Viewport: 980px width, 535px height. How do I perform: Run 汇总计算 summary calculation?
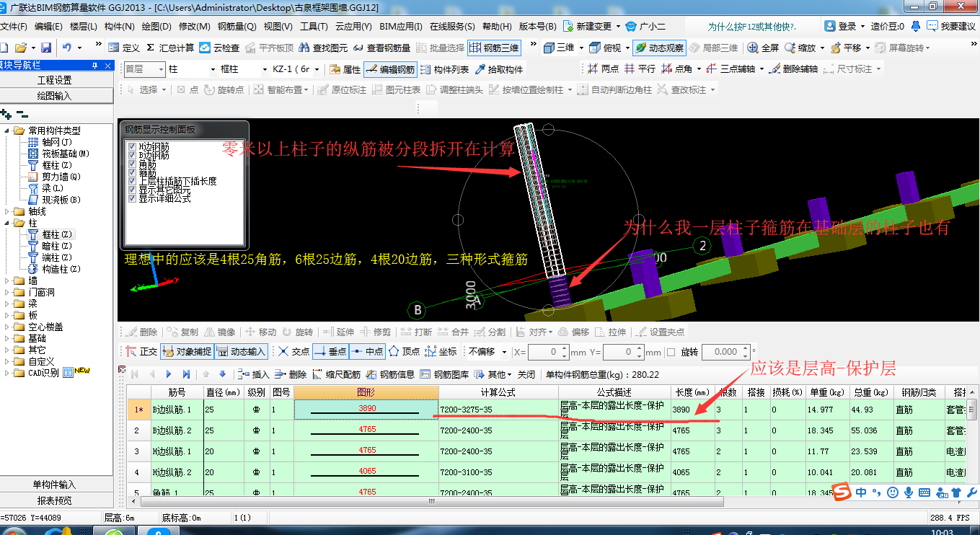(x=169, y=48)
